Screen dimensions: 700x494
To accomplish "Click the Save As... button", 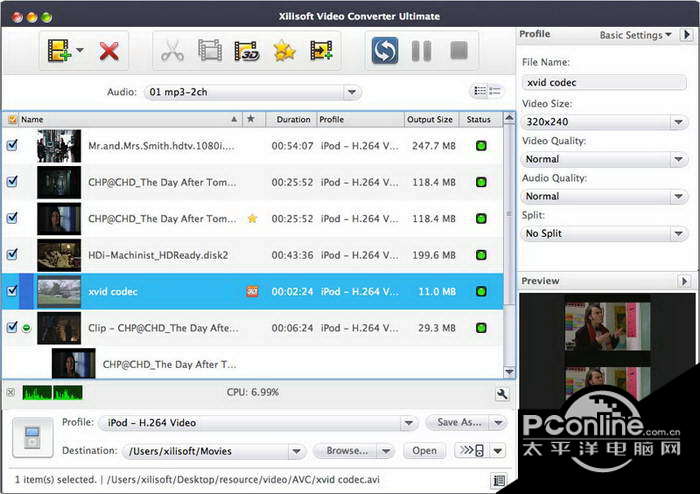I will tap(458, 422).
